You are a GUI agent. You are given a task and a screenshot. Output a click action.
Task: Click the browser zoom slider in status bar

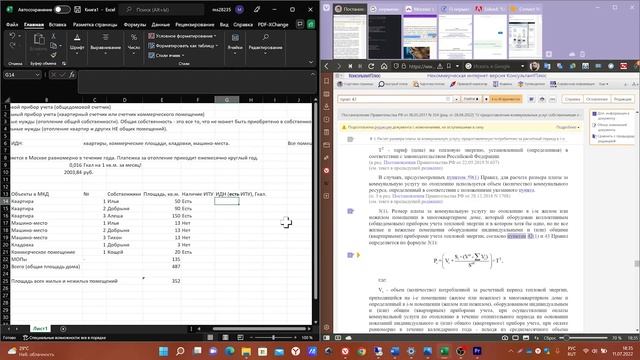(584, 338)
